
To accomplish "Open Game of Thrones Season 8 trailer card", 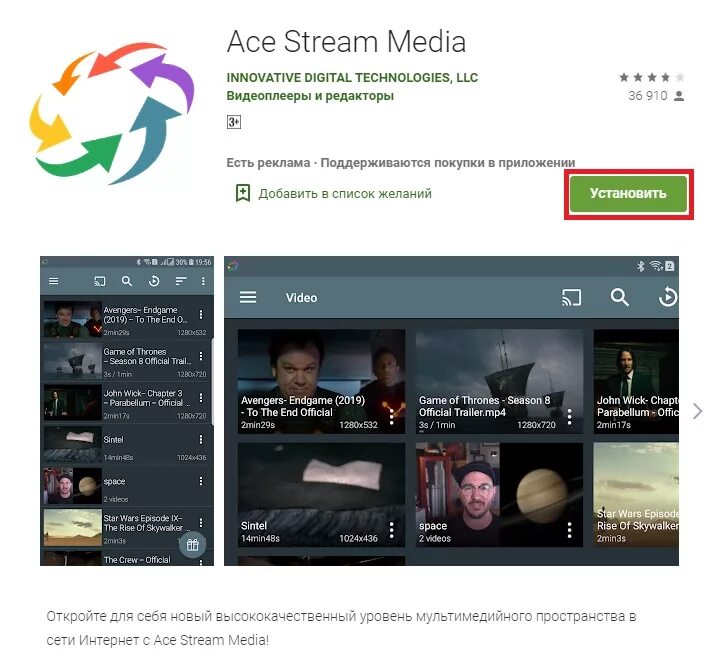I will pos(499,381).
